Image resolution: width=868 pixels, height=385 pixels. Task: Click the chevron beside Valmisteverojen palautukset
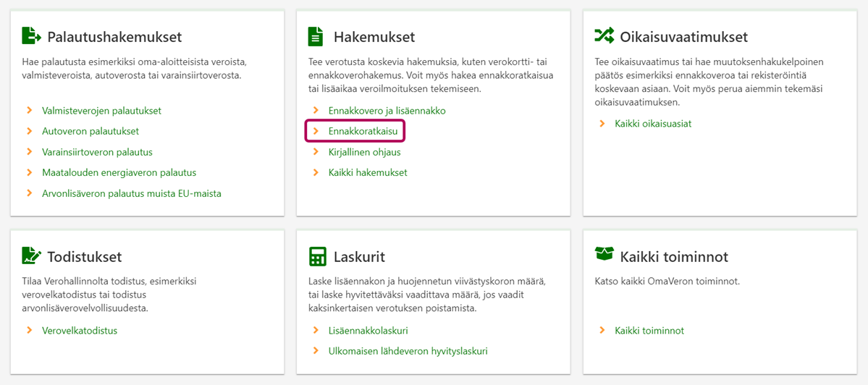[30, 111]
